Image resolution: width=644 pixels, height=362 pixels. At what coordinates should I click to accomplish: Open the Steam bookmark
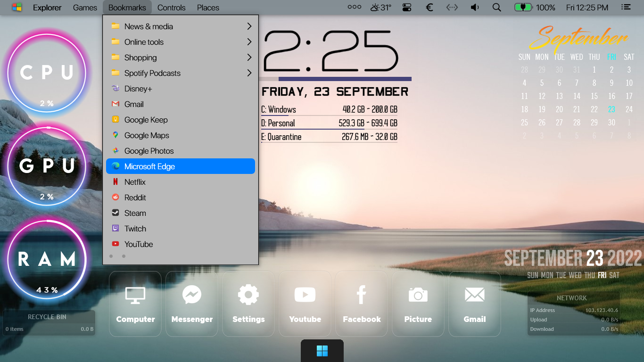[x=181, y=213]
